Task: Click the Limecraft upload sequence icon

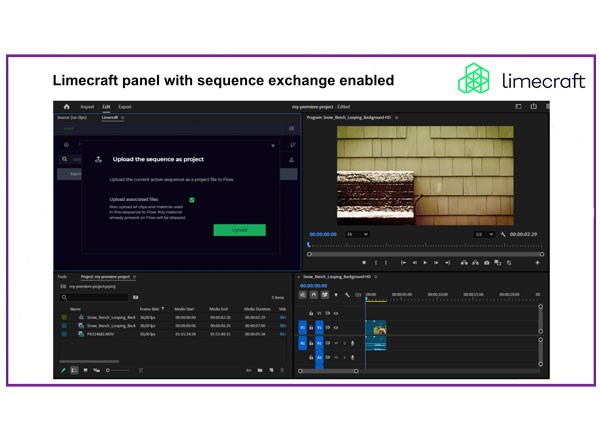Action: coord(292,160)
